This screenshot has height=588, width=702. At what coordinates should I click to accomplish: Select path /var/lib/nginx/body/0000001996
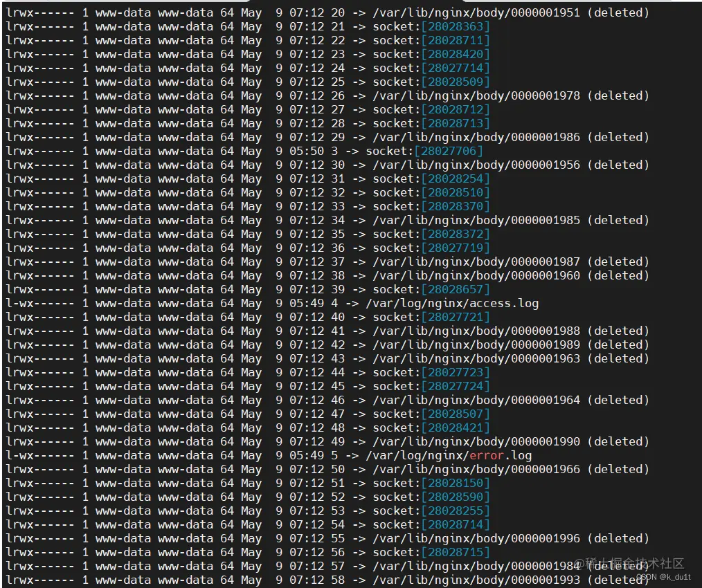coord(476,539)
